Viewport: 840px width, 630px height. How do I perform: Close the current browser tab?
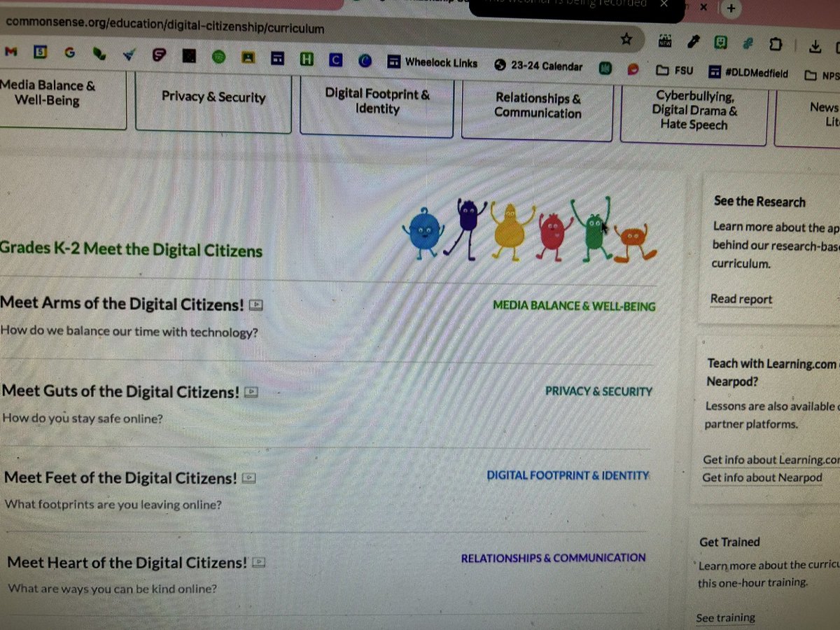coord(704,7)
